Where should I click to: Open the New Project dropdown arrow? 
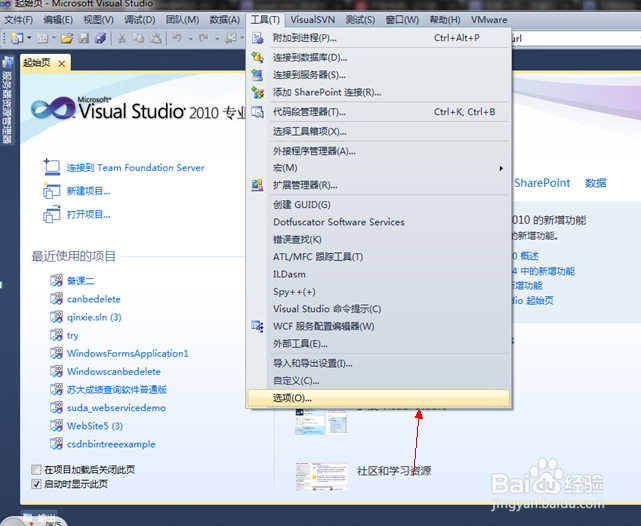[x=29, y=38]
